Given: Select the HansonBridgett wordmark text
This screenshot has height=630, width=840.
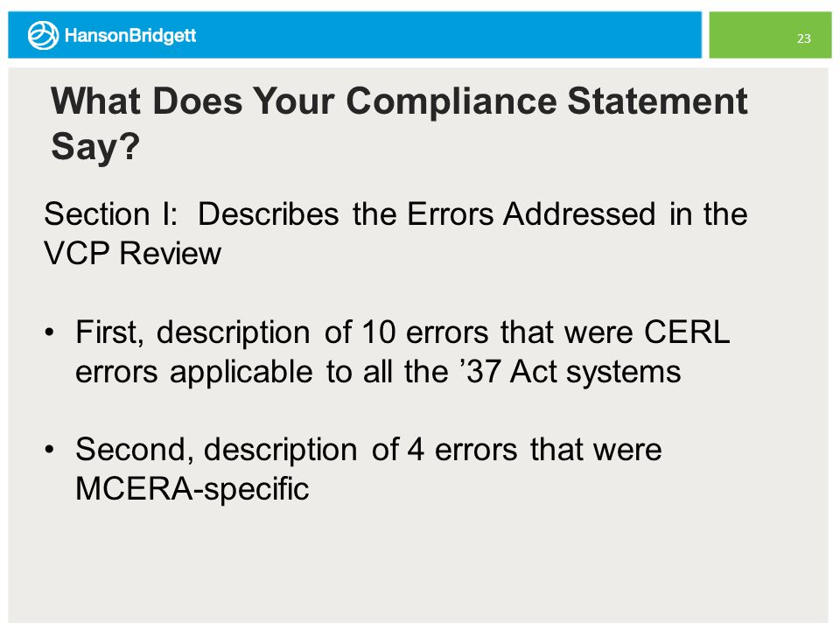Looking at the screenshot, I should point(130,36).
